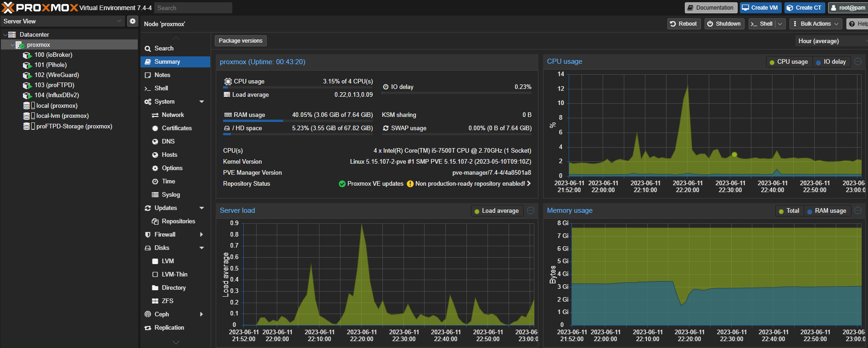Click Server load chart zoom-reset icon
868x348 pixels.
pyautogui.click(x=531, y=210)
